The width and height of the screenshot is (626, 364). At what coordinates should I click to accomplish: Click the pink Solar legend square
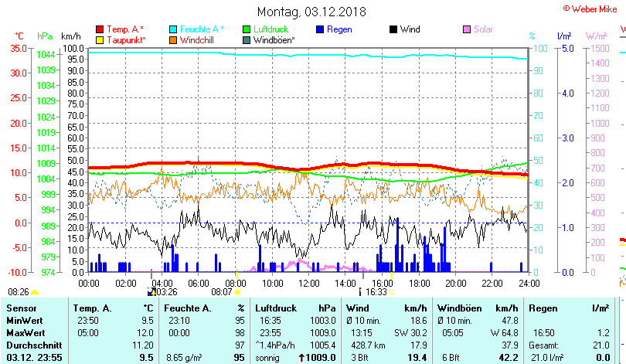point(467,29)
